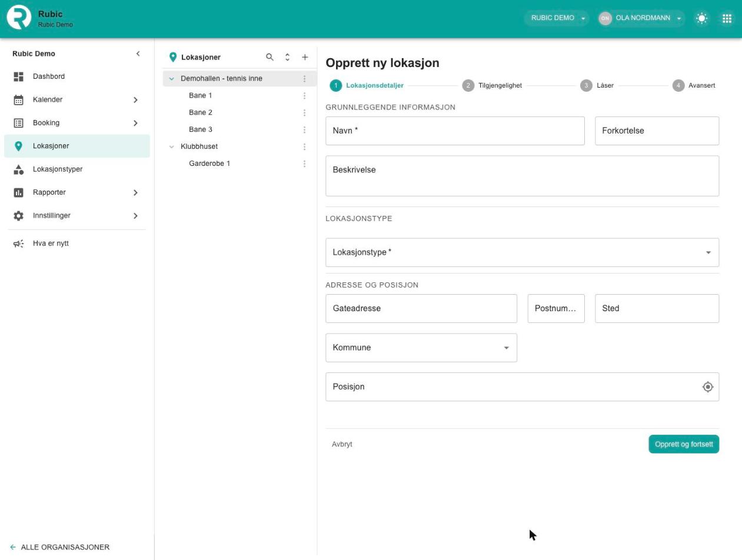Focus the Navn input field

coord(455,131)
